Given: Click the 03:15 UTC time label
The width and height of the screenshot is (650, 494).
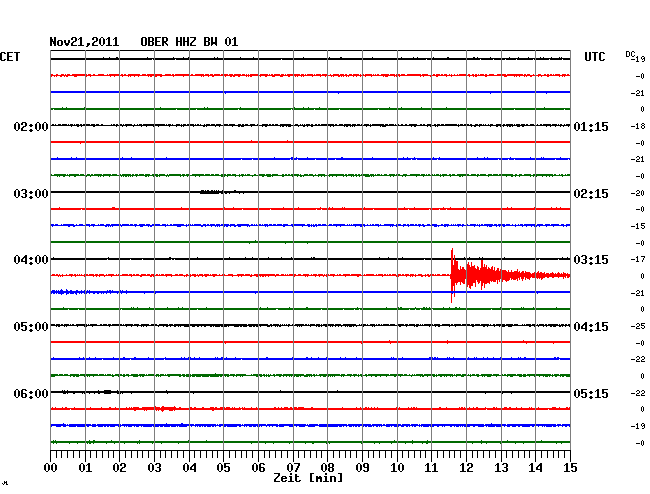Looking at the screenshot, I should [591, 260].
